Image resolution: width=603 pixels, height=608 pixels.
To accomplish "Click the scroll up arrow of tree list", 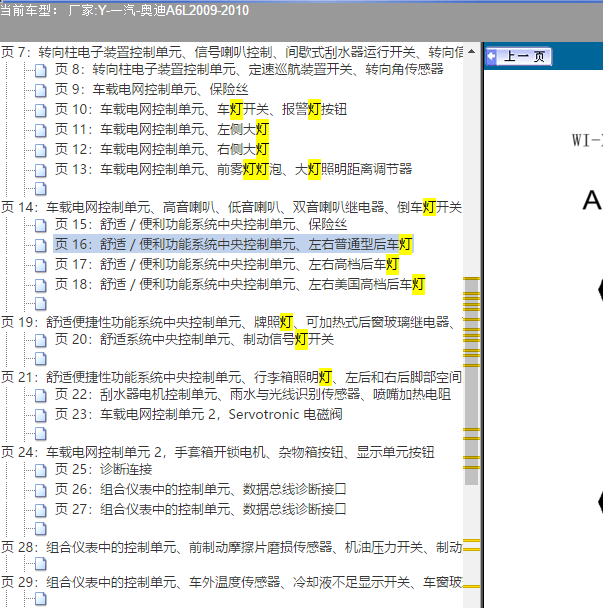I will click(x=472, y=51).
